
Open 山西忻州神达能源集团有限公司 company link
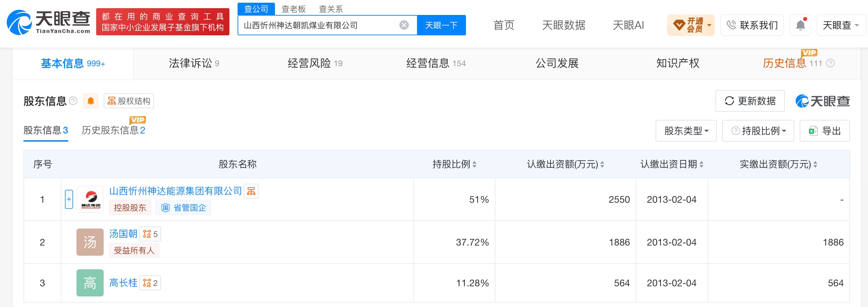(x=175, y=191)
